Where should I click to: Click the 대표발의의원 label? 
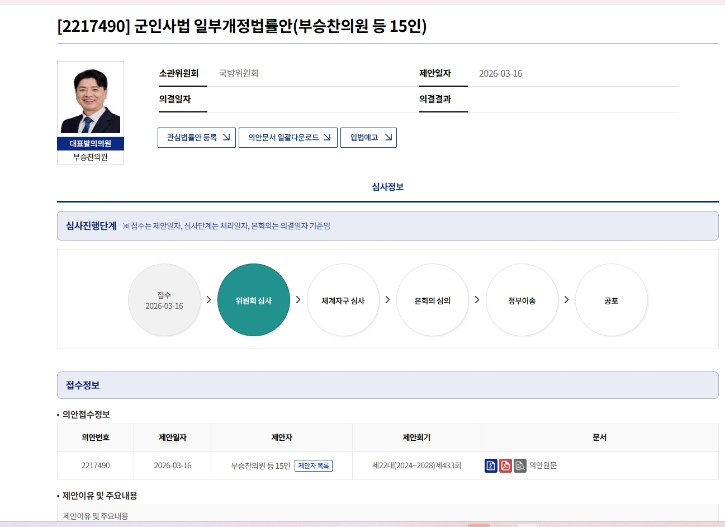(x=91, y=144)
